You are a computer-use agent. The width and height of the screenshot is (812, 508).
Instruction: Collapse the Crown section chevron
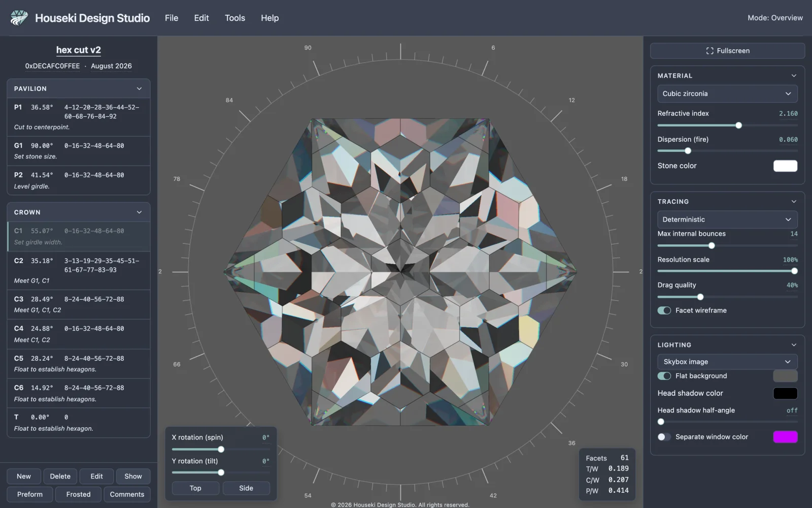[139, 212]
